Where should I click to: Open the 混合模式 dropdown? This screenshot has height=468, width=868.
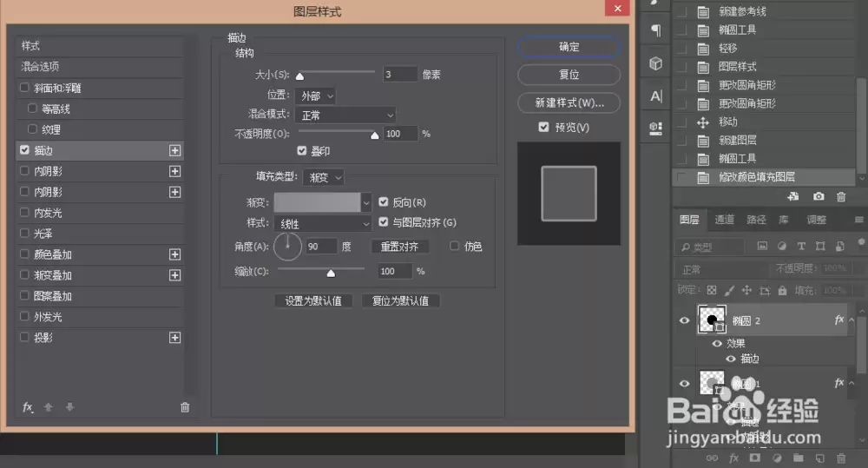tap(345, 115)
